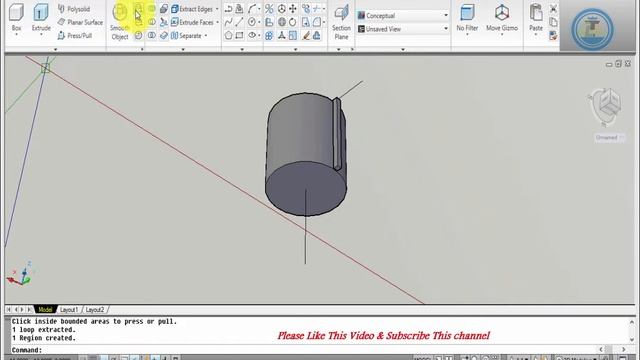
Task: Switch to the Model tab
Action: click(45, 309)
